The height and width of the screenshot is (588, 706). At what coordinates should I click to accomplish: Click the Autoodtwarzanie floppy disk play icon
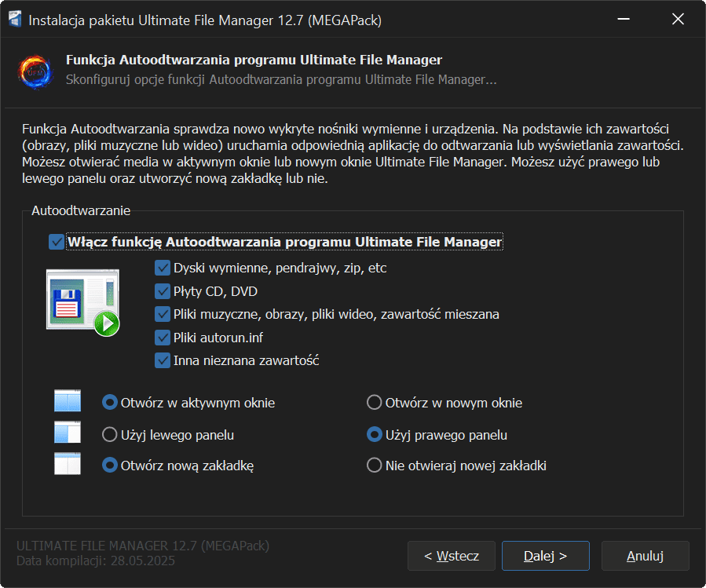click(x=82, y=302)
